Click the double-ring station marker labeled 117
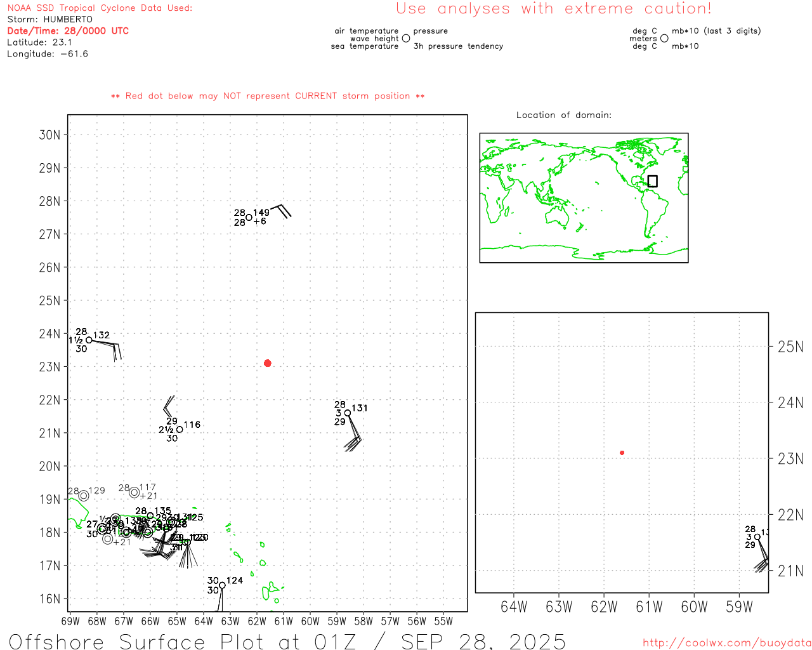 point(134,493)
